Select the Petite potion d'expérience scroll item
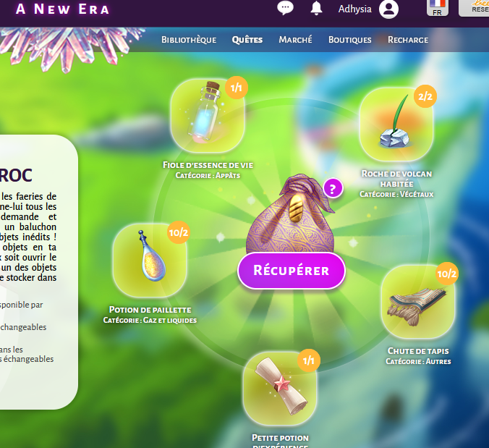This screenshot has height=448, width=489. click(x=280, y=389)
